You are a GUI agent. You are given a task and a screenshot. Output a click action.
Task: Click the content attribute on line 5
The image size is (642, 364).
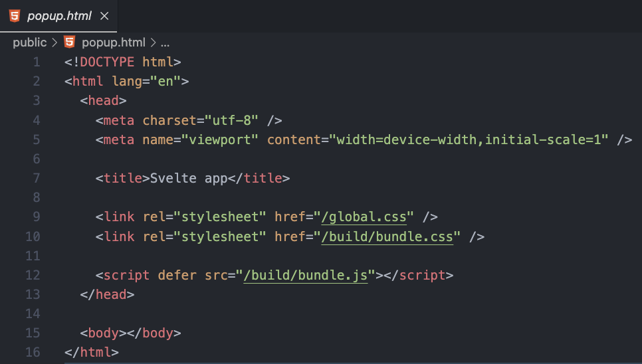coord(294,140)
